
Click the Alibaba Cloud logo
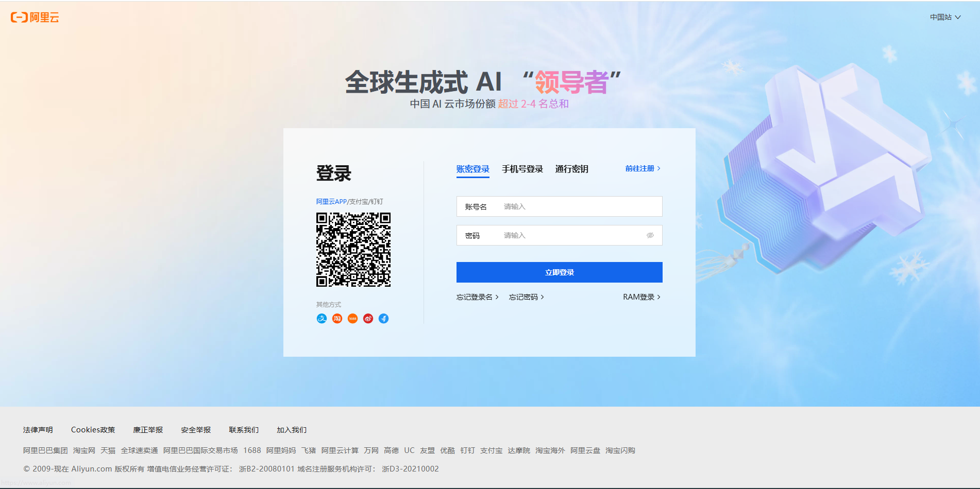click(34, 17)
